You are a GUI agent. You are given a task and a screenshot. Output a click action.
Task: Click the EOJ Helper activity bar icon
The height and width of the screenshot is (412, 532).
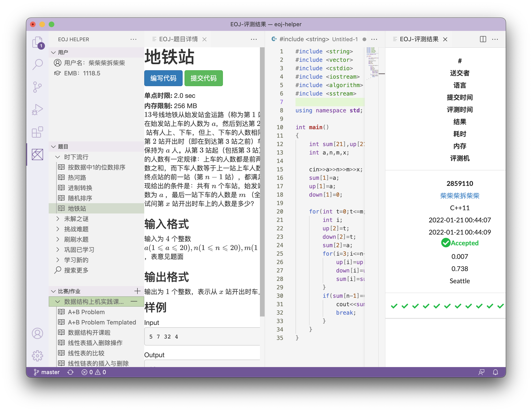click(x=37, y=154)
